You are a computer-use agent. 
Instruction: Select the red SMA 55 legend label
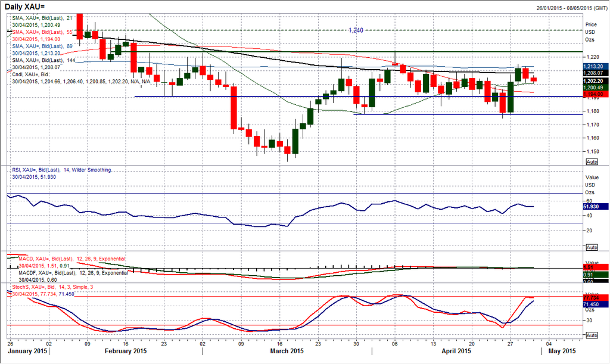click(x=42, y=32)
